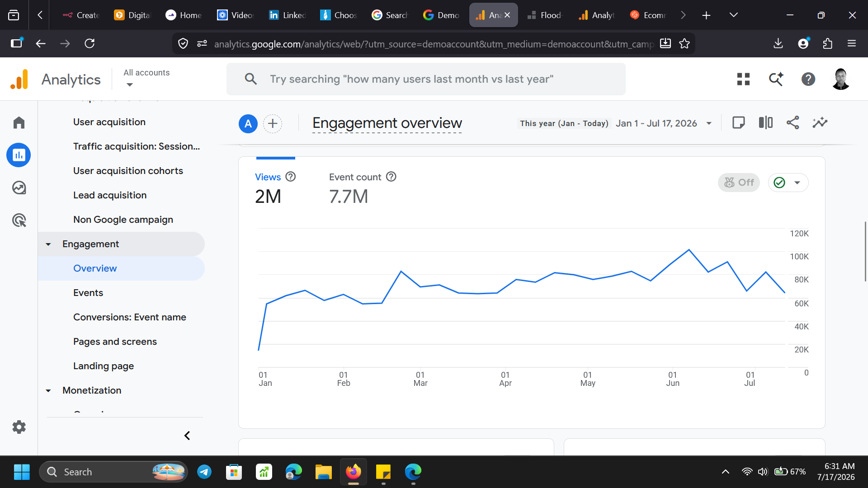Viewport: 868px width, 488px height.
Task: Click the tracking protection shield icon
Action: point(183,43)
